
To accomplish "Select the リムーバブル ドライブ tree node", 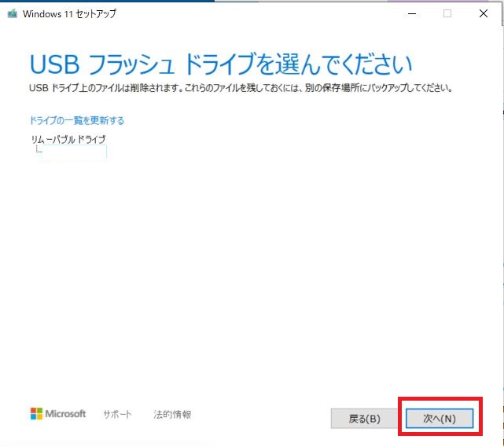I will pos(68,139).
